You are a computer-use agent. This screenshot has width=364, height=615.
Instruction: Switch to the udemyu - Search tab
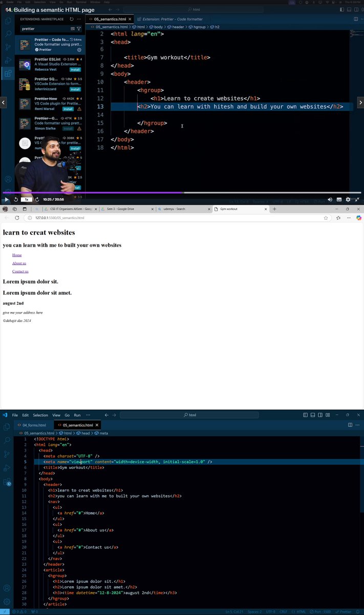coord(183,209)
